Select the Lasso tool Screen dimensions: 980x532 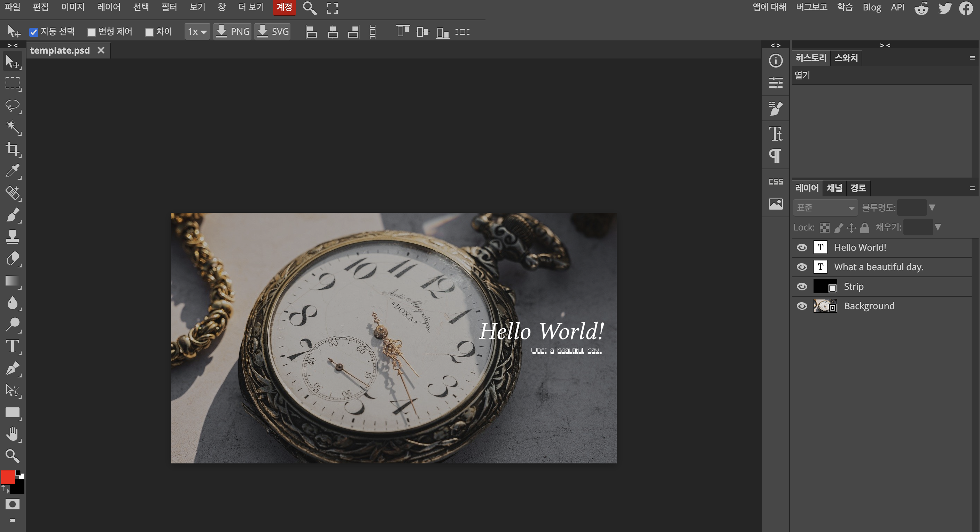(13, 105)
